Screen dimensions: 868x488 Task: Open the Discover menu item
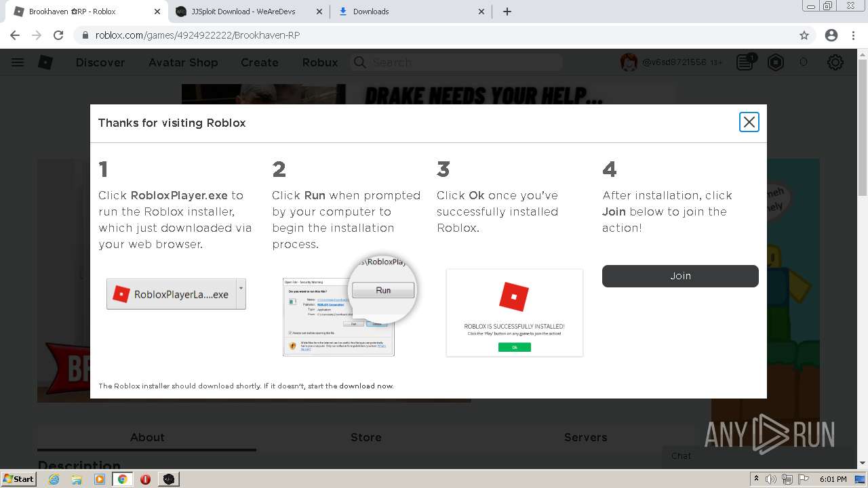pyautogui.click(x=100, y=62)
